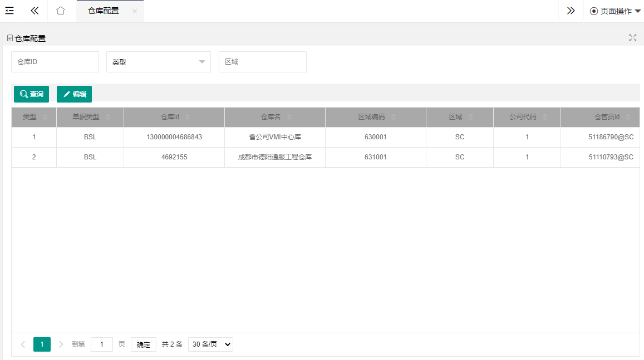Select cell 4692155
This screenshot has height=360, width=644.
point(174,157)
